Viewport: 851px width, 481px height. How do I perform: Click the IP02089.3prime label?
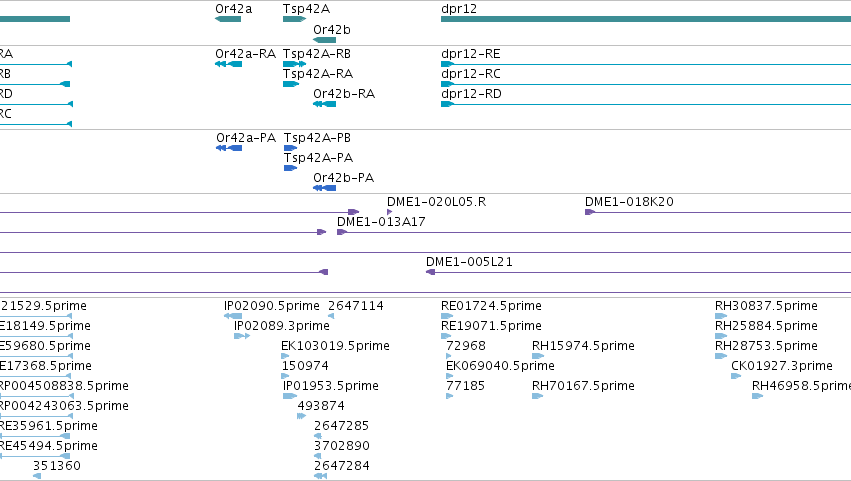pos(282,326)
